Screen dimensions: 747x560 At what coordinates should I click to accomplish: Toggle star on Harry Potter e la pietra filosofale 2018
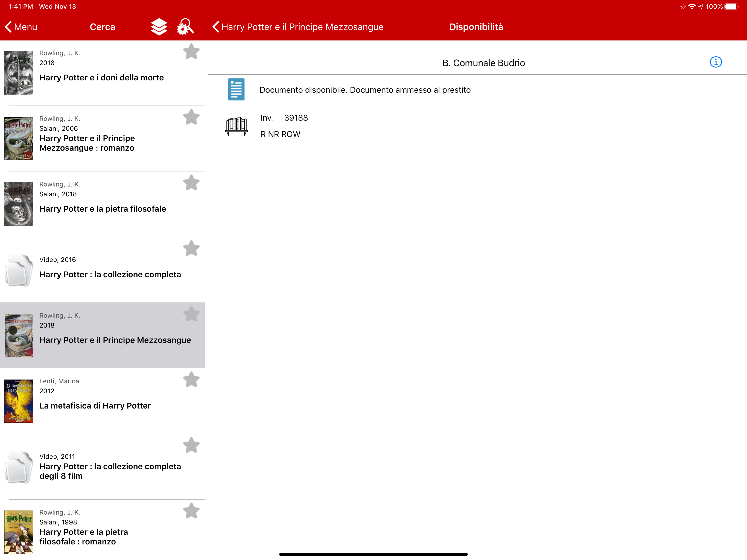(191, 183)
